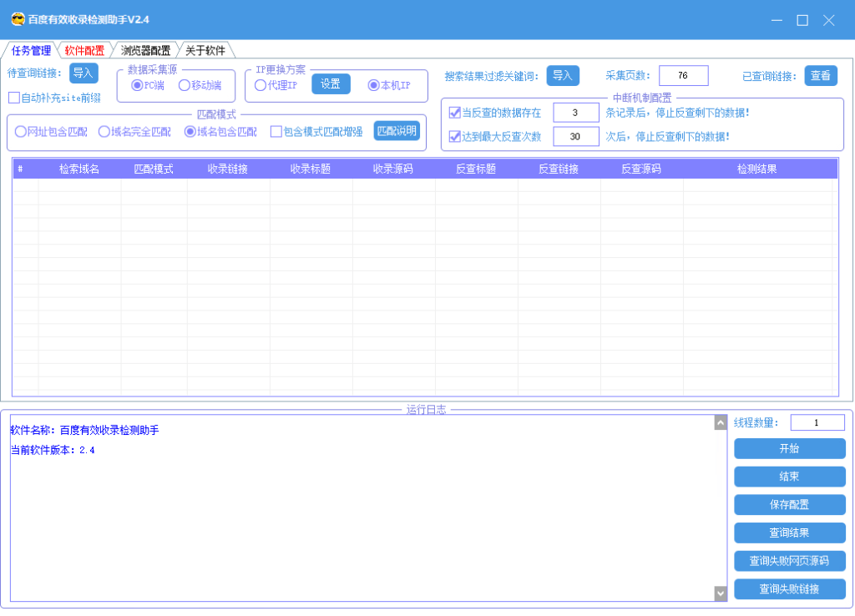The image size is (855, 616).
Task: Uncheck 当反查的数据存在 checkbox
Action: (455, 113)
